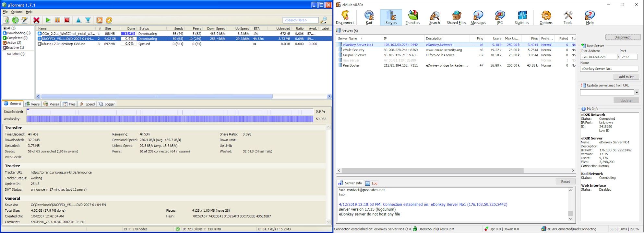Pause the selected torrent in µTorrent
Image resolution: width=644 pixels, height=233 pixels.
57,20
